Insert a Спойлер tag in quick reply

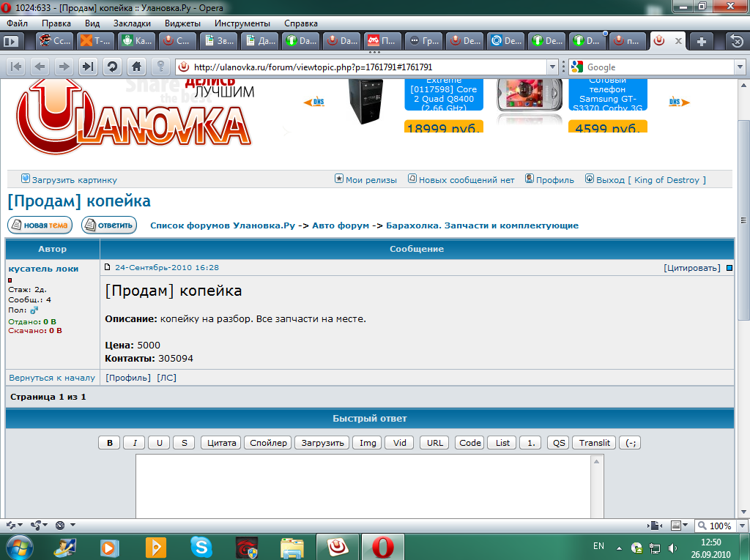pyautogui.click(x=267, y=442)
